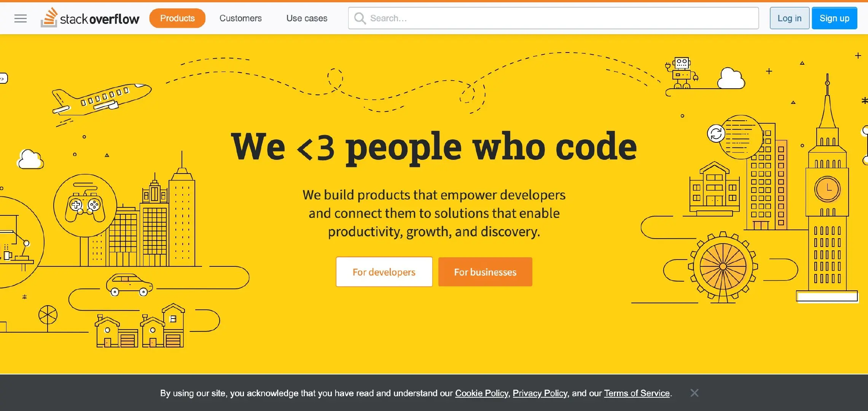This screenshot has width=868, height=411.
Task: Click the robot illustration
Action: point(682,73)
